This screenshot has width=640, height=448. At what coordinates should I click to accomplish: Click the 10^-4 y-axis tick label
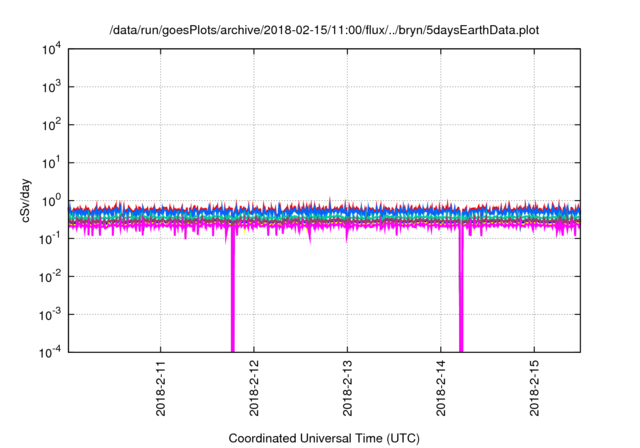click(x=50, y=352)
